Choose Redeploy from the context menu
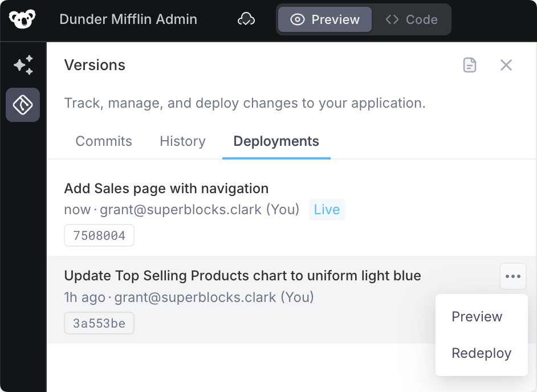This screenshot has height=392, width=537. click(x=481, y=353)
